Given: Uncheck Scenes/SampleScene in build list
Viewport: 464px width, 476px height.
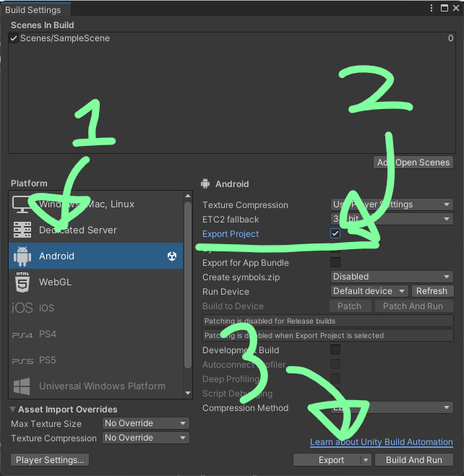Looking at the screenshot, I should click(13, 38).
